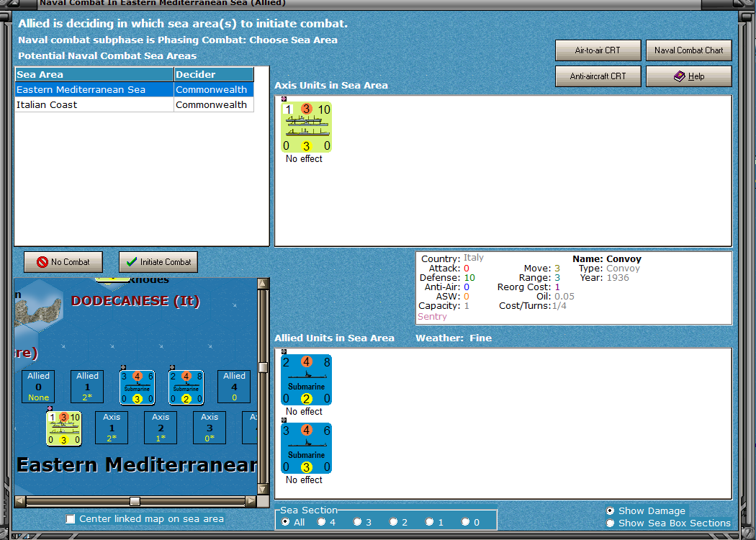Click Allied sea box 0 marker
The height and width of the screenshot is (540, 756).
click(39, 386)
